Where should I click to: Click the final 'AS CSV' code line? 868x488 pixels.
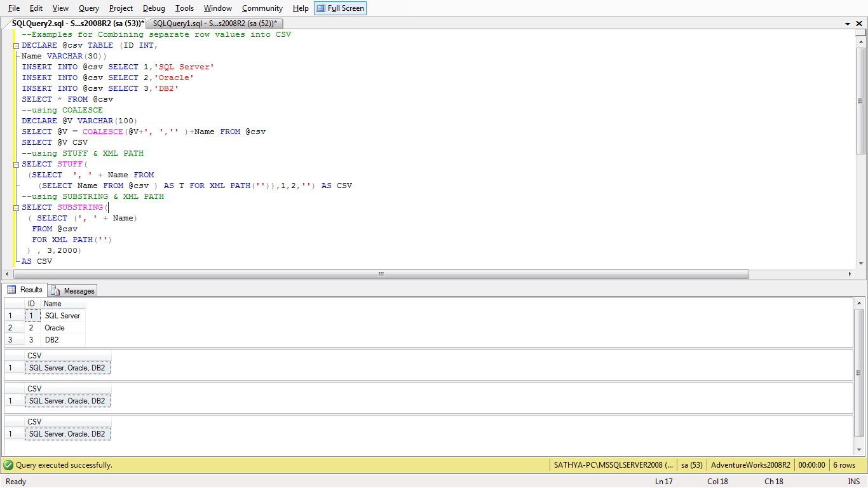37,261
